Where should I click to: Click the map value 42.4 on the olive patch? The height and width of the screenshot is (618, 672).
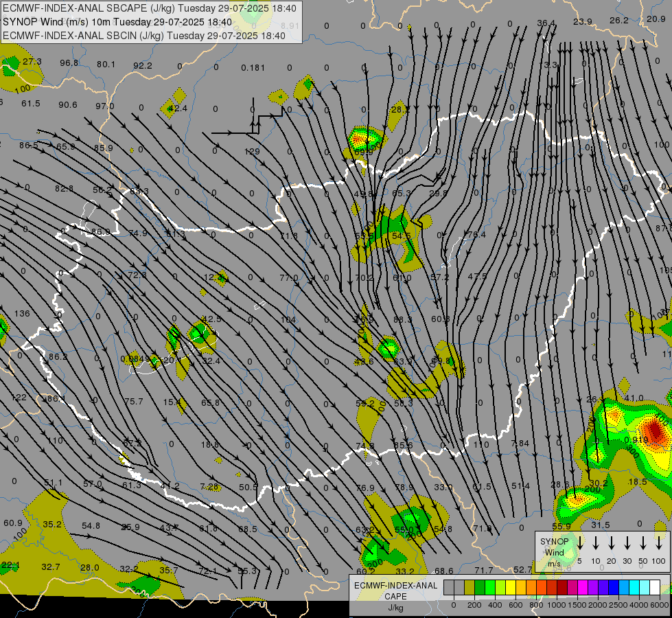(x=177, y=108)
